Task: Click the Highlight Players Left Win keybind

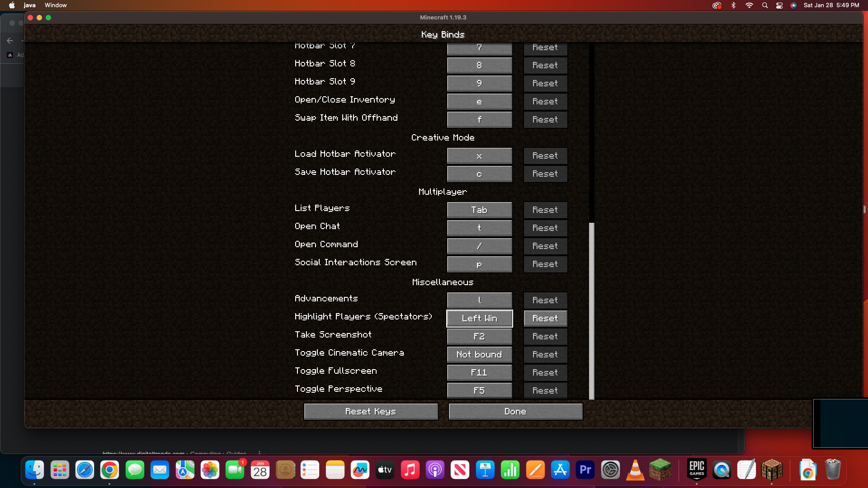Action: click(x=479, y=318)
